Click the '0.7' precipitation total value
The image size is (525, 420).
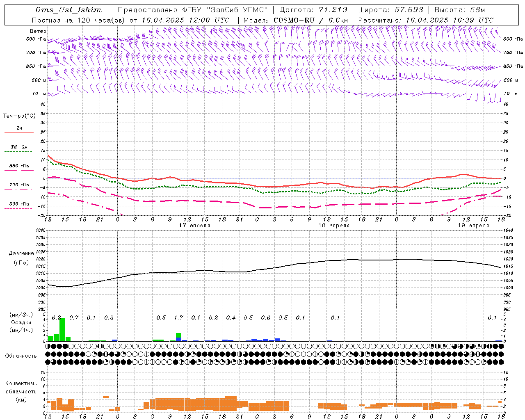(x=74, y=317)
